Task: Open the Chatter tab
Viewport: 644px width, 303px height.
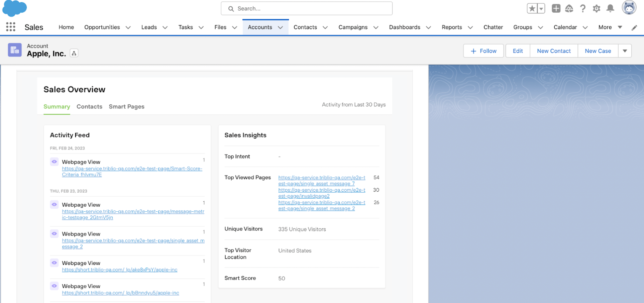Action: tap(493, 27)
